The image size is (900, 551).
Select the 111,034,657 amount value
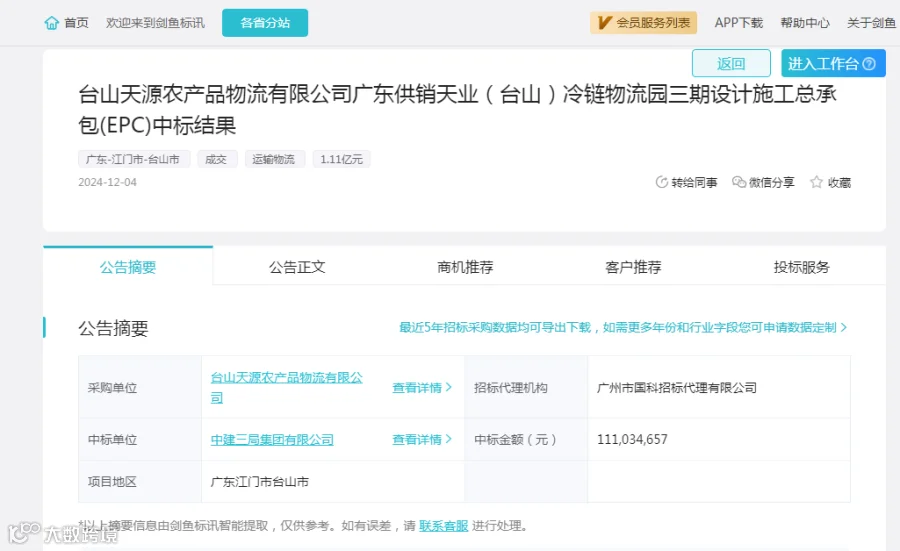(633, 440)
